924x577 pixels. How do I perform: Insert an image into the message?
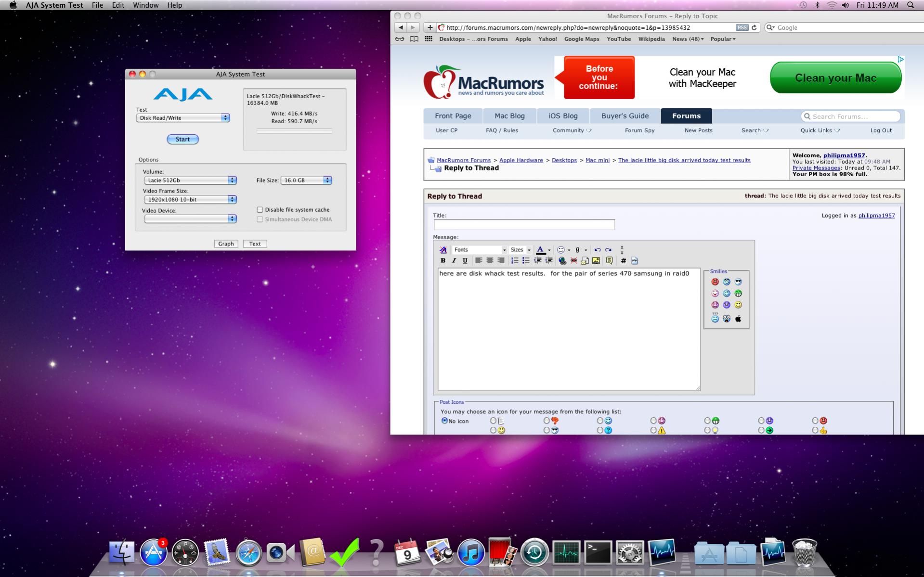[x=596, y=260]
